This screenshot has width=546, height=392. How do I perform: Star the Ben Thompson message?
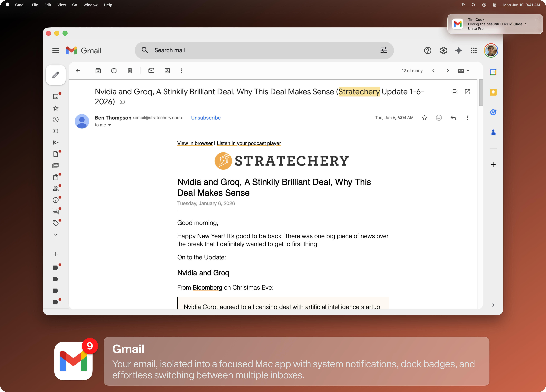424,118
